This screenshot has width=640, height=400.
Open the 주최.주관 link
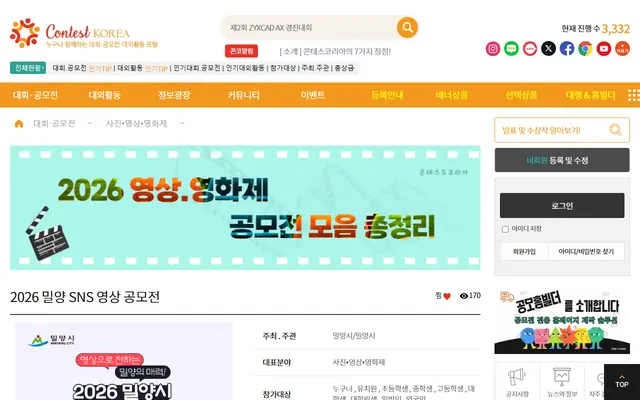coord(315,68)
